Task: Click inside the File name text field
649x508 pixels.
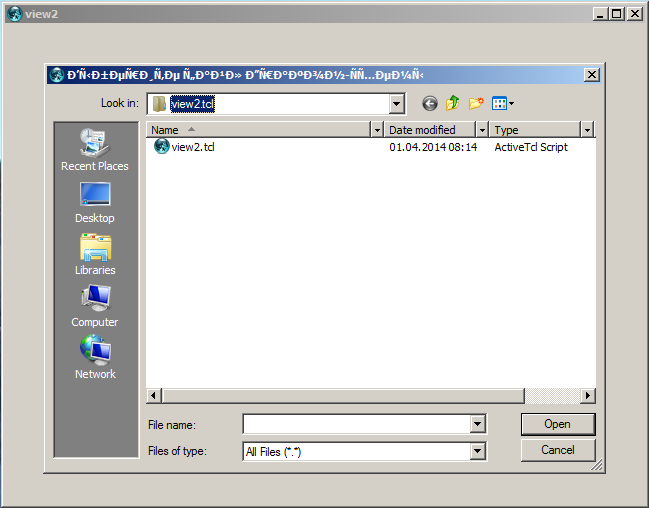Action: point(356,424)
